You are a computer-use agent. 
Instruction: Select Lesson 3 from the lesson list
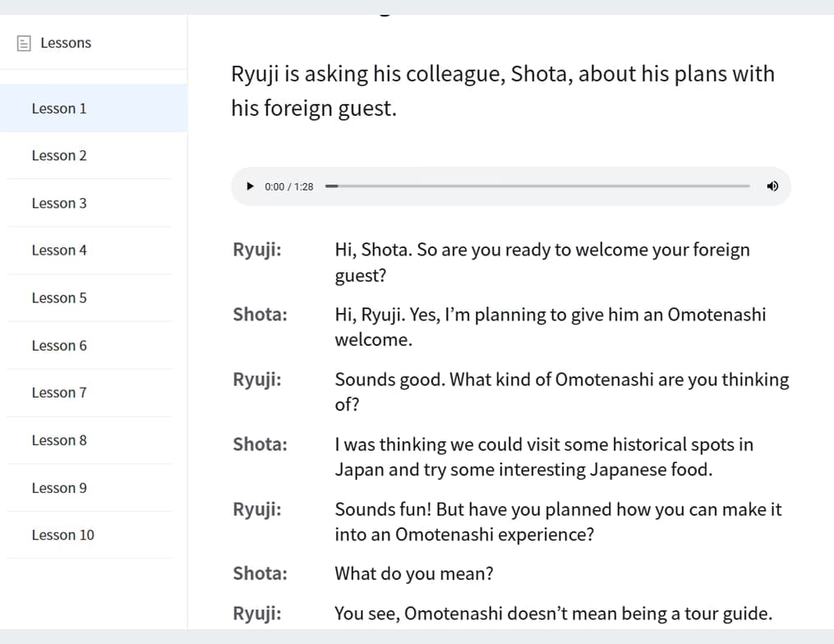click(59, 203)
